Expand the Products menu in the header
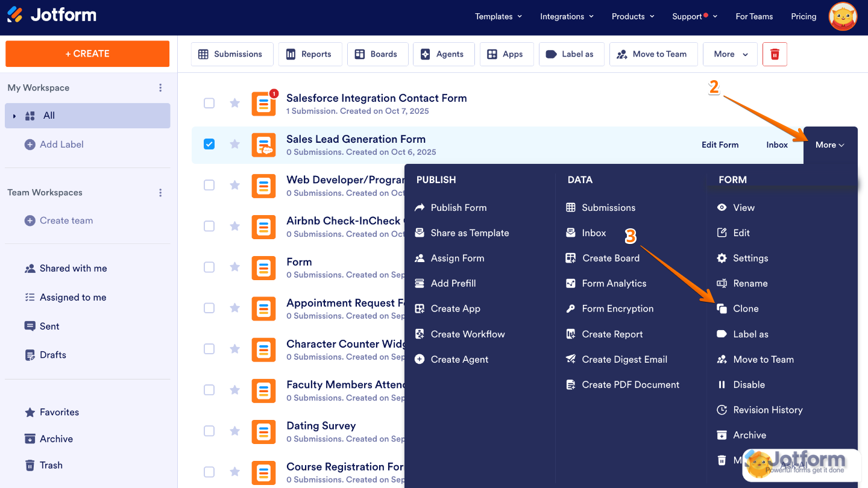This screenshot has width=868, height=488. 632,16
